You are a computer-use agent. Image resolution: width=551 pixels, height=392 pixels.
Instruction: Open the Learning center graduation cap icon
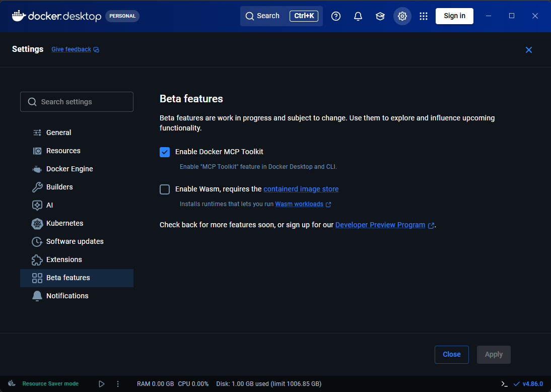[x=380, y=16]
